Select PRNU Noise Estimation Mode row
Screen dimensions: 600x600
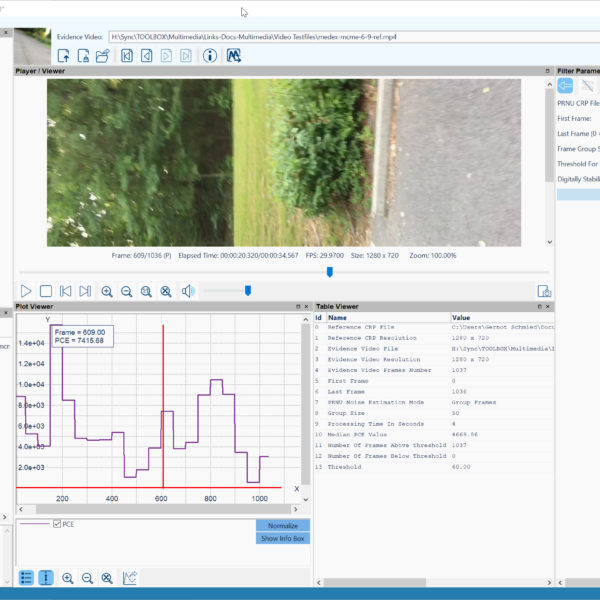[x=434, y=402]
